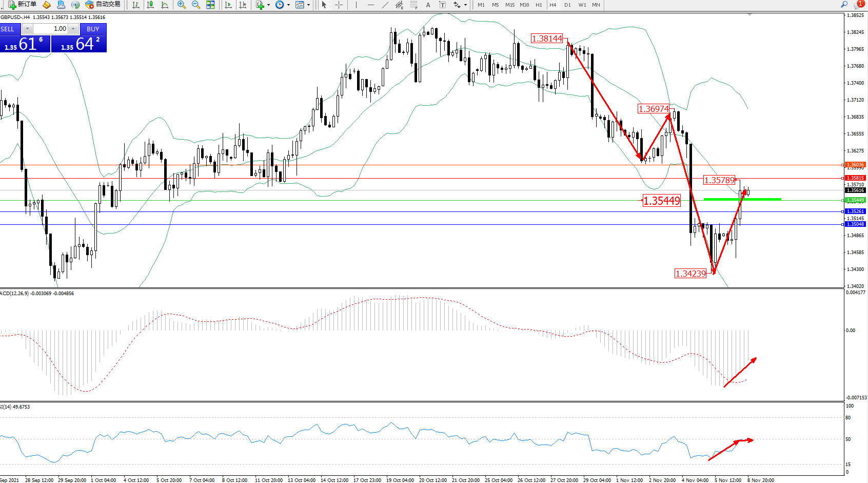This screenshot has height=483, width=868.
Task: Expand the indicators list dropdown arrow
Action: coord(268,5)
